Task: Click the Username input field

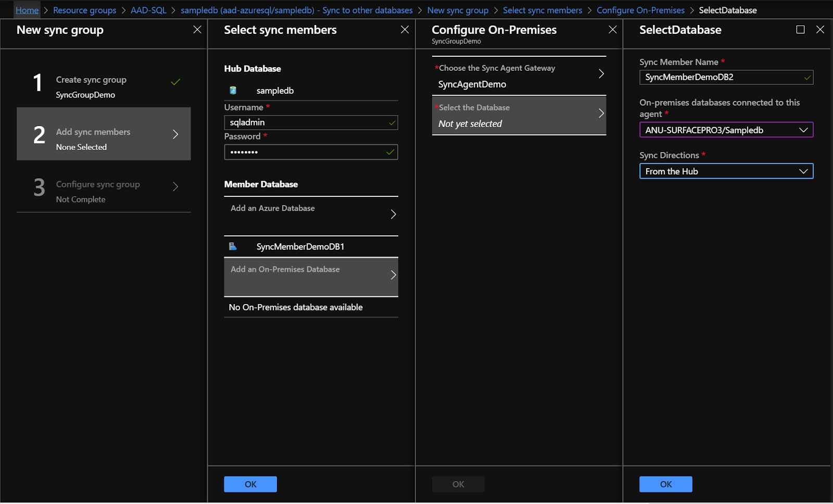Action: pos(311,122)
